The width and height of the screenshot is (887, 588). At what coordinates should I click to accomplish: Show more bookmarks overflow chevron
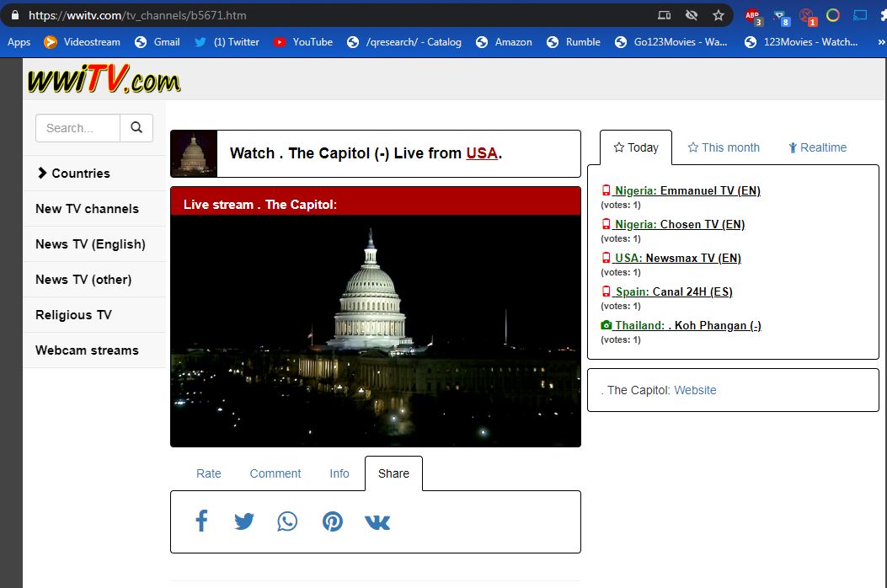click(x=881, y=42)
